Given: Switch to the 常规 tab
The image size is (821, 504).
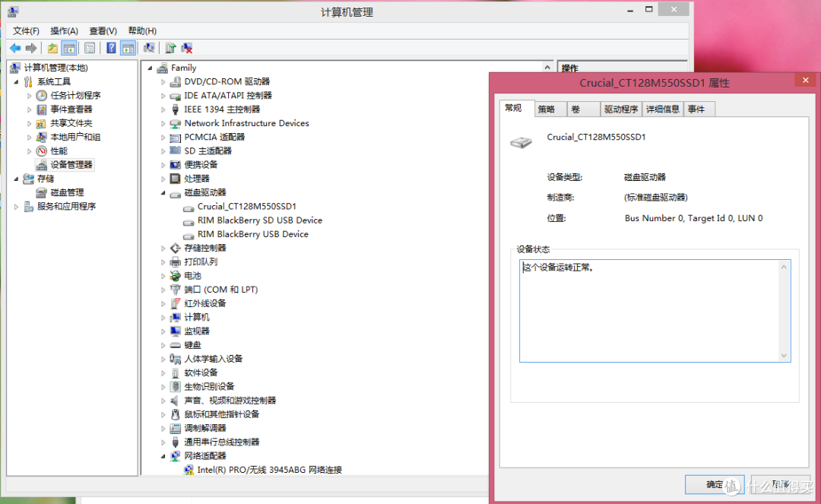Looking at the screenshot, I should click(516, 108).
